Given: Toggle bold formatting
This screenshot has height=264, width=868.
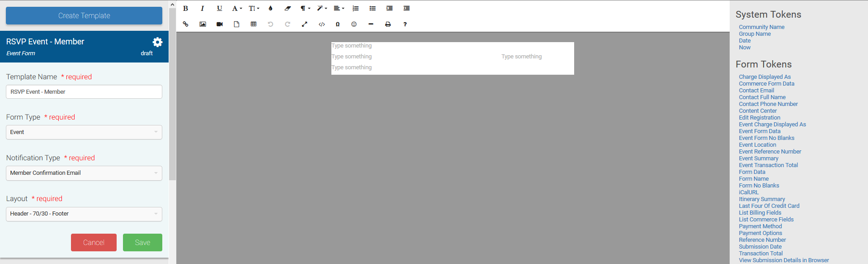Looking at the screenshot, I should pos(185,9).
